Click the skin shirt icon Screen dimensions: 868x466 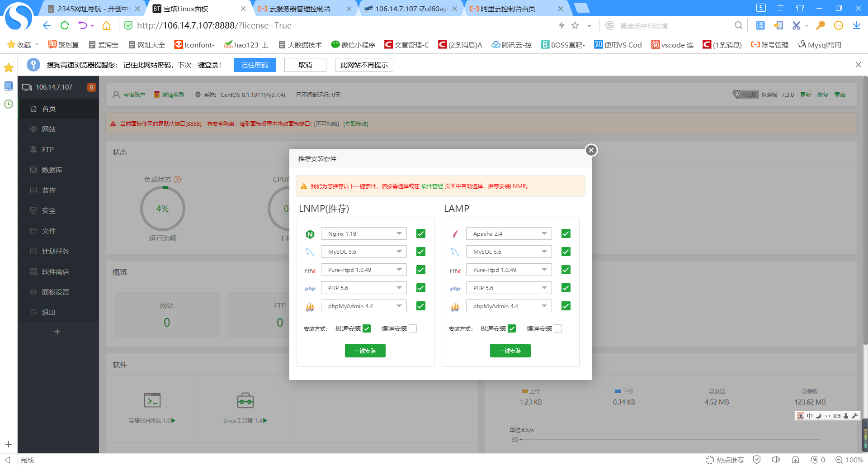(x=800, y=8)
